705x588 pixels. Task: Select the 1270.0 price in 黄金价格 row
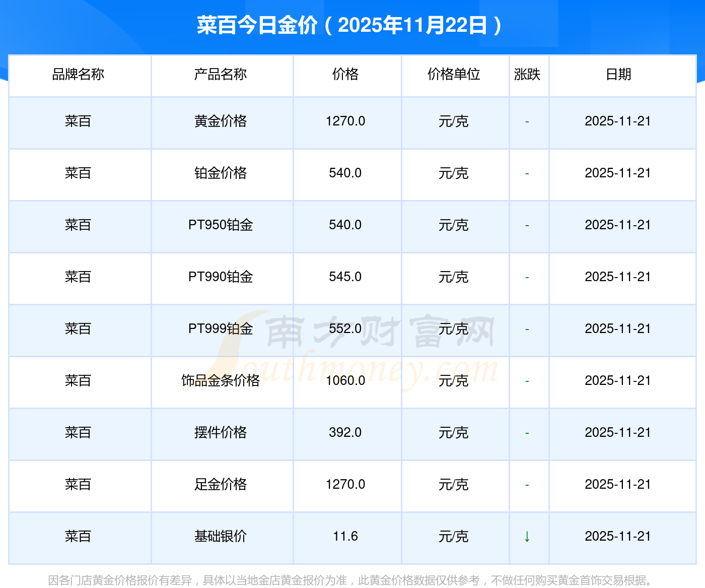(345, 121)
